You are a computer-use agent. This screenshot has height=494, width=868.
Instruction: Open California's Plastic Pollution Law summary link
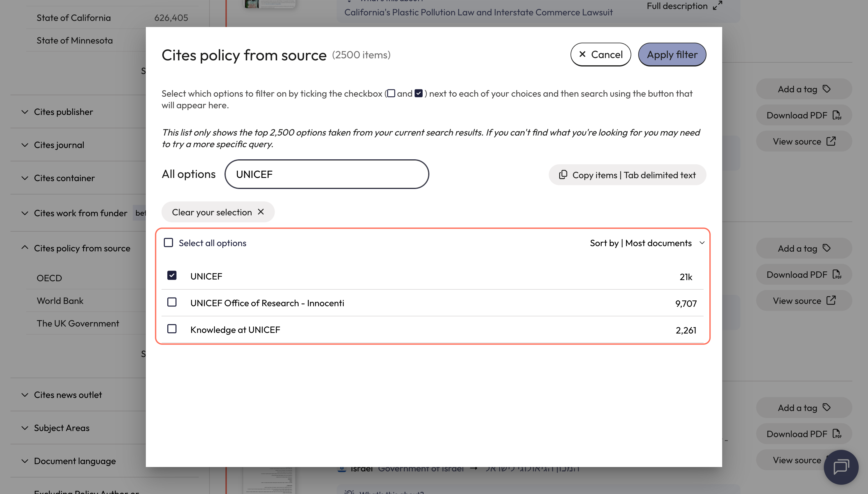[478, 12]
